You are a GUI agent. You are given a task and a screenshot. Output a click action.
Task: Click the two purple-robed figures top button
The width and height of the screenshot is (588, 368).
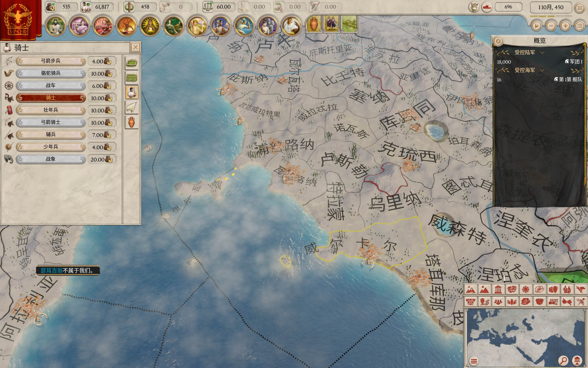coord(332,24)
